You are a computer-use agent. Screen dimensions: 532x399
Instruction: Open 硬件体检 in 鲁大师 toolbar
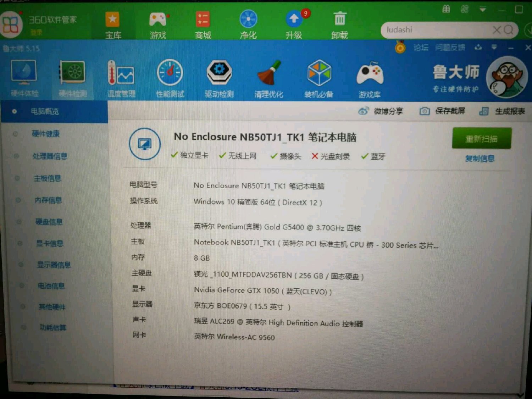24,78
